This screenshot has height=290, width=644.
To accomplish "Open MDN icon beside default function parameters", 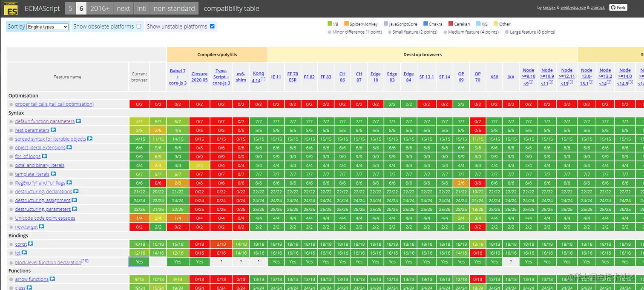I will (x=78, y=121).
